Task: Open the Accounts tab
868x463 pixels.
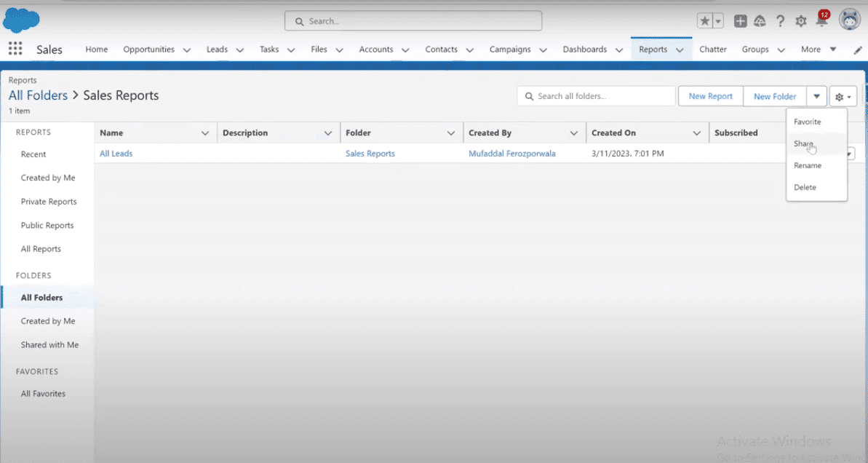Action: coord(376,50)
